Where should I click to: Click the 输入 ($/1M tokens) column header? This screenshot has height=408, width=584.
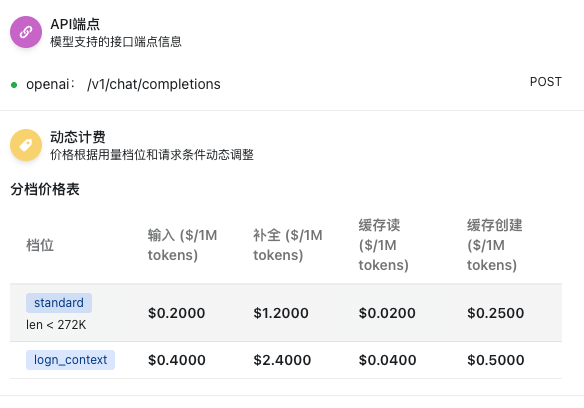click(x=182, y=245)
